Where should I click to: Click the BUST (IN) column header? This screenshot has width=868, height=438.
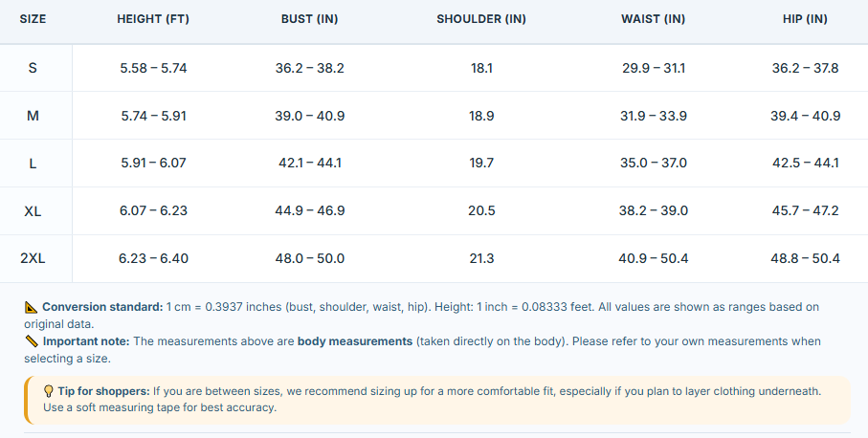coord(309,19)
